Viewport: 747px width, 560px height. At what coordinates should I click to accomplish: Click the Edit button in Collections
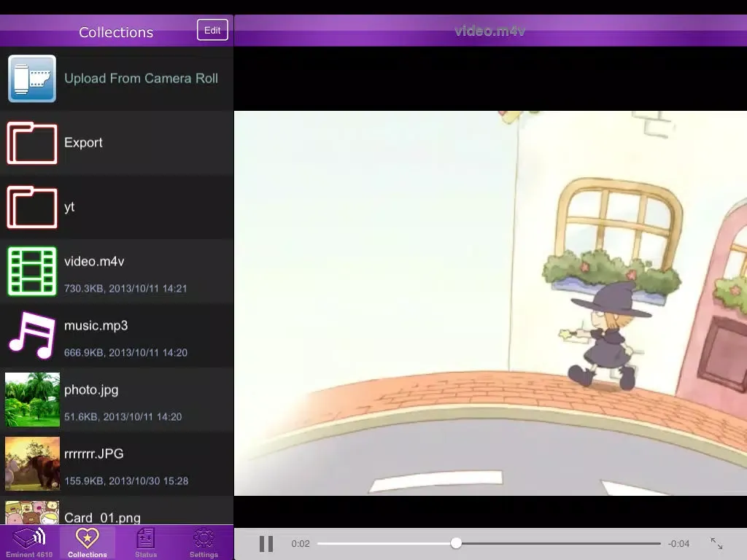212,30
